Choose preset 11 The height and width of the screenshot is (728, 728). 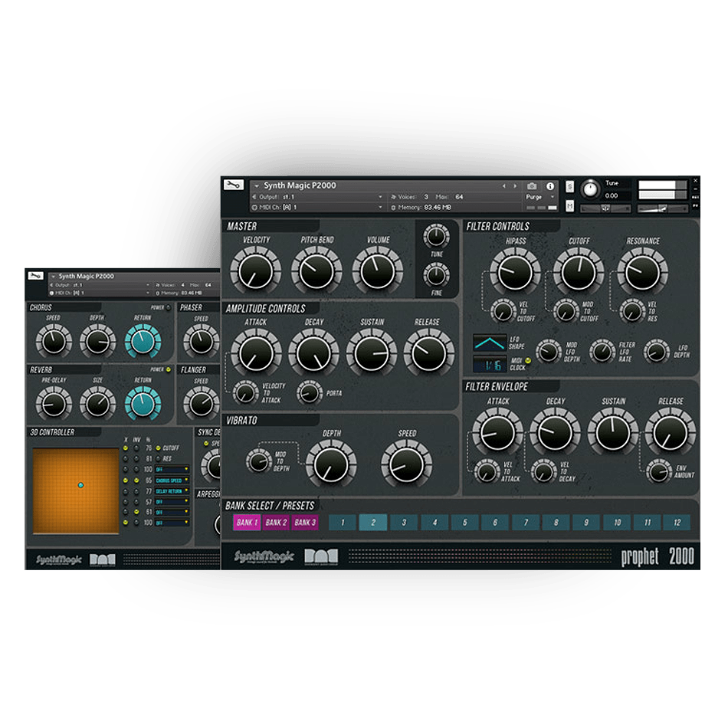coord(648,523)
